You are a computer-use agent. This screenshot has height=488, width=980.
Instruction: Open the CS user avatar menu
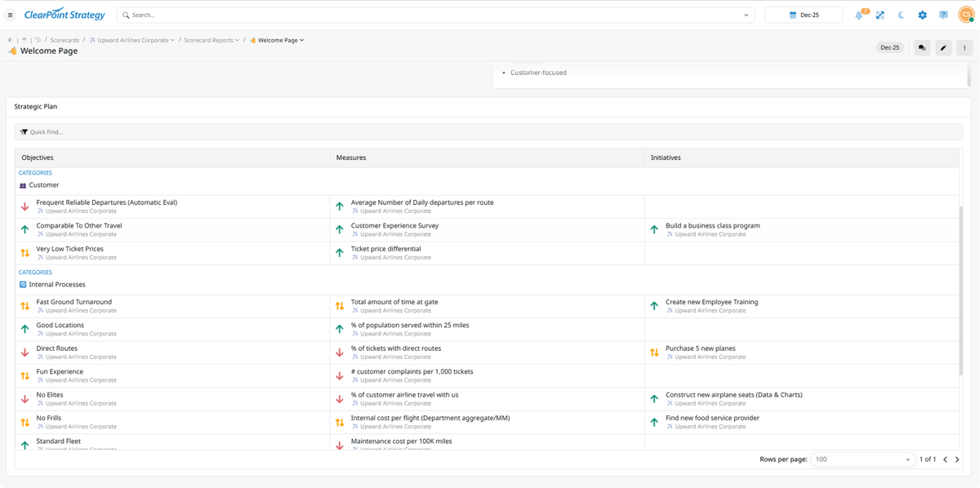[964, 15]
